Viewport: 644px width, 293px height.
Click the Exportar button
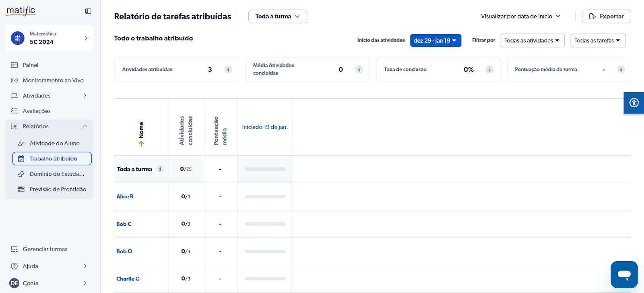coord(606,17)
